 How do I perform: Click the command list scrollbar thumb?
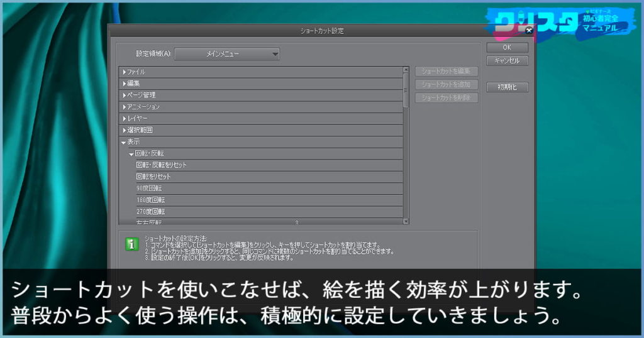click(x=406, y=90)
